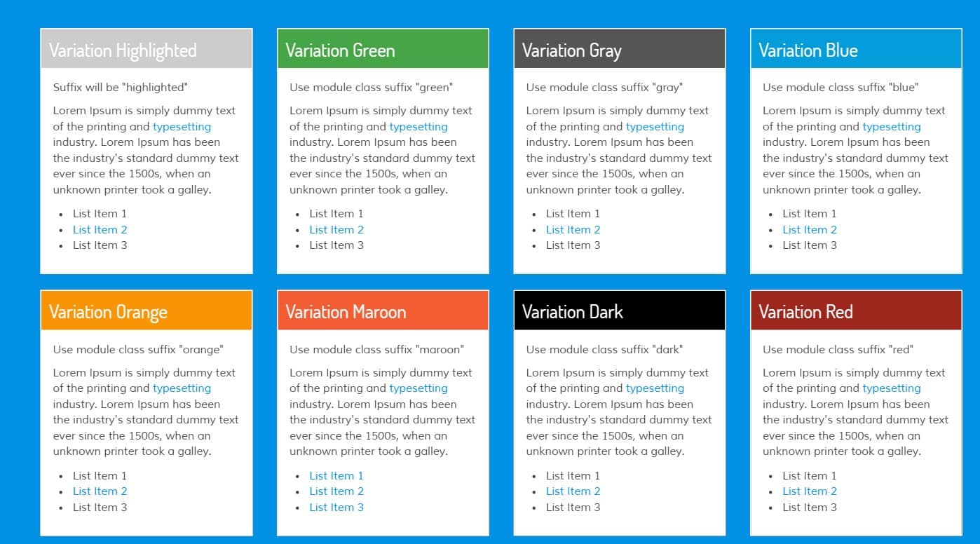
Task: Select List Item 2 in Variation Orange card
Action: tap(100, 491)
